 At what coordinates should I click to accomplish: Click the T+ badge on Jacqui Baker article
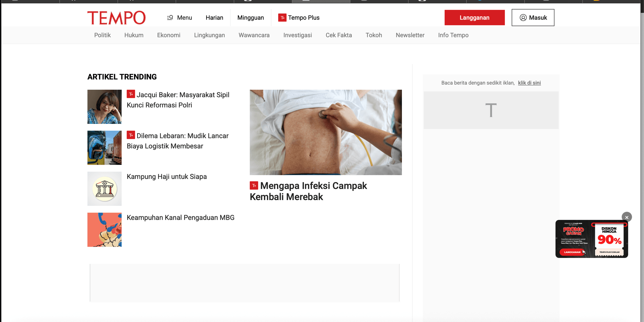130,94
